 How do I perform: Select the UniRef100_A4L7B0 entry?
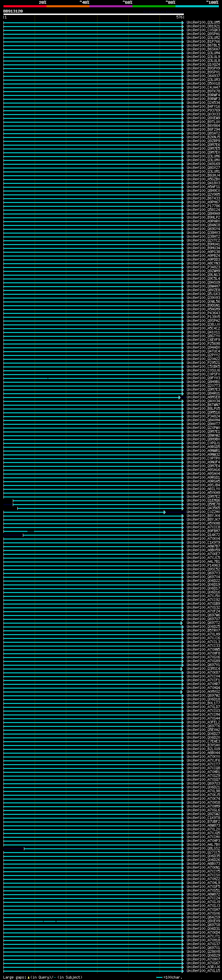point(203,845)
